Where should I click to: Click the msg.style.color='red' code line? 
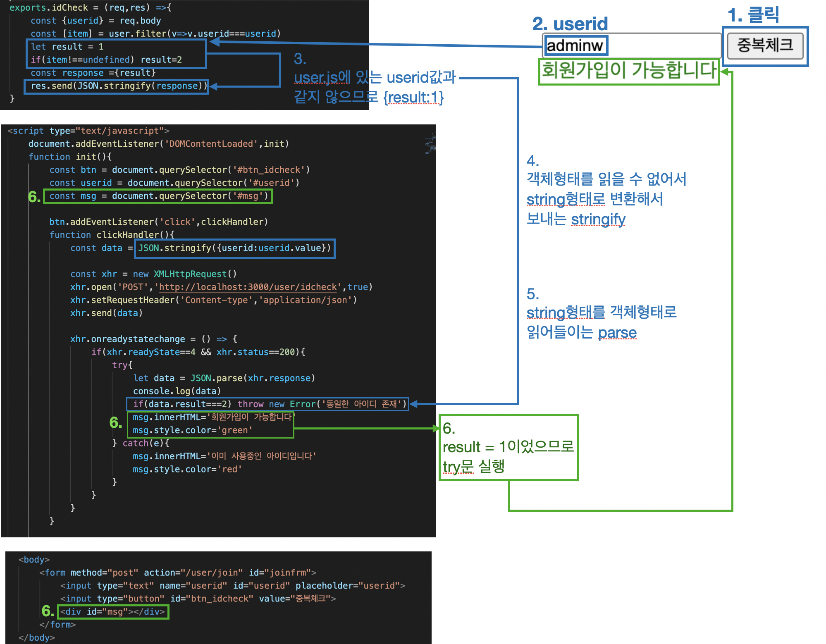(x=187, y=469)
